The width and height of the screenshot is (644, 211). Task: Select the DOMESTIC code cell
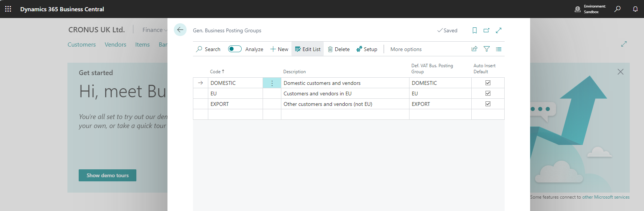(x=235, y=83)
